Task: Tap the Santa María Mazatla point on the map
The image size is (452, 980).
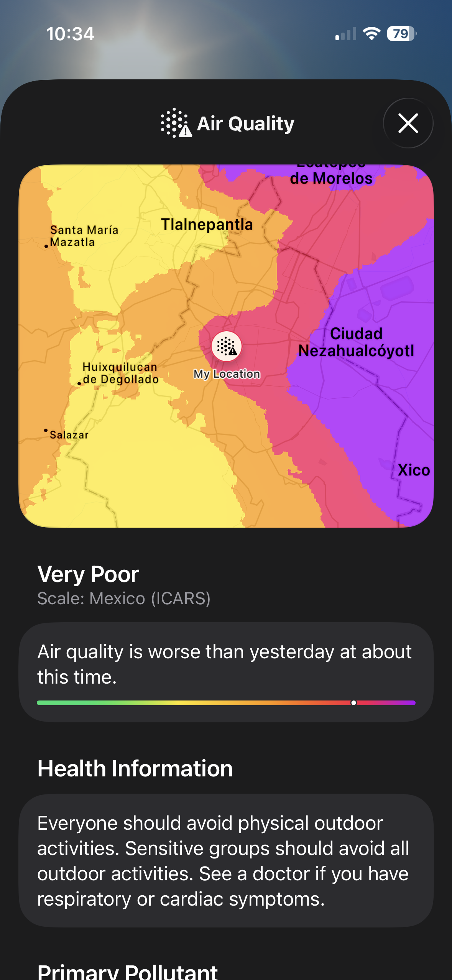Action: (x=46, y=246)
